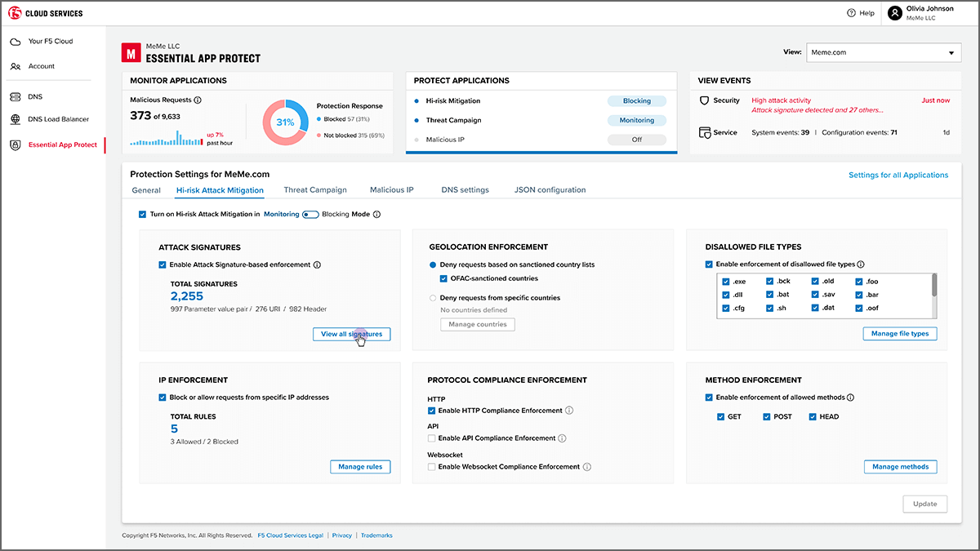
Task: Open the Blocking status for Hi-risk Mitigation
Action: click(636, 101)
